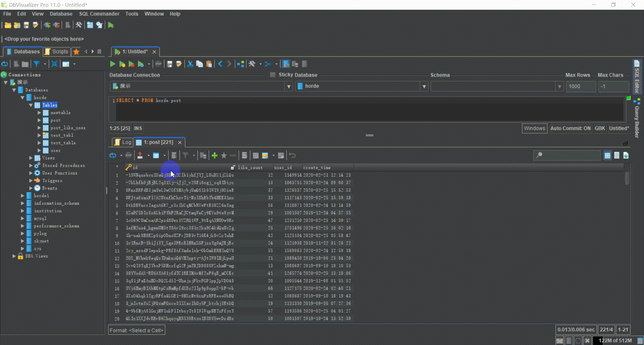Expand the Stored Procedures node
The width and height of the screenshot is (644, 345).
(31, 165)
